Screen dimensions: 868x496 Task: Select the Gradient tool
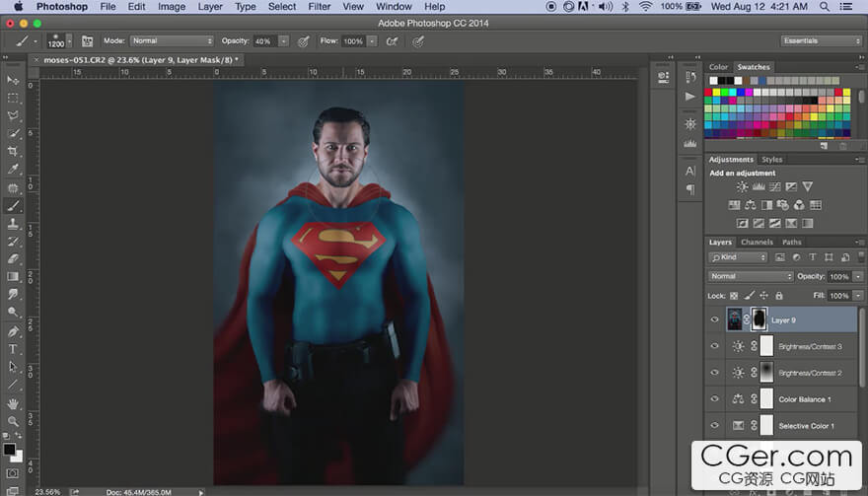point(12,277)
